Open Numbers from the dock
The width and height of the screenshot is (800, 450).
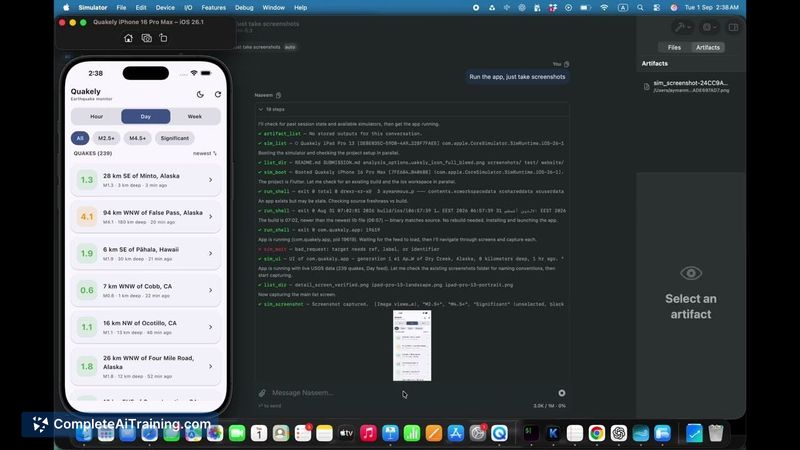tap(412, 433)
